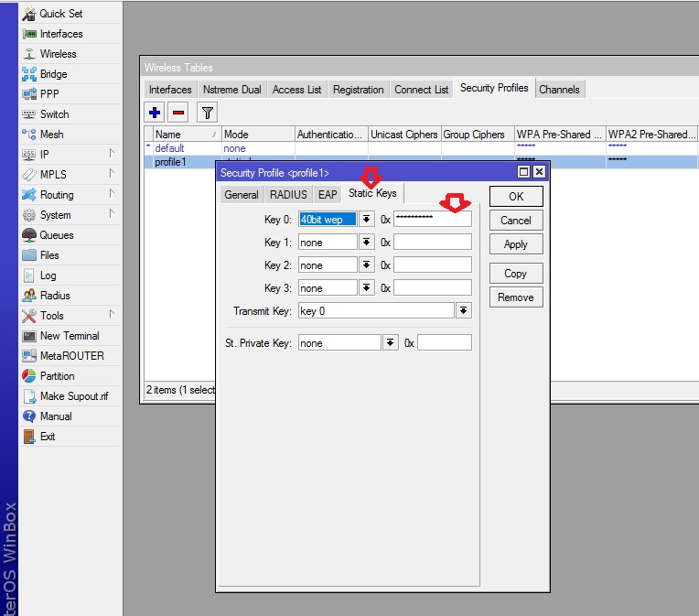
Task: Select the default profile row
Action: point(169,147)
